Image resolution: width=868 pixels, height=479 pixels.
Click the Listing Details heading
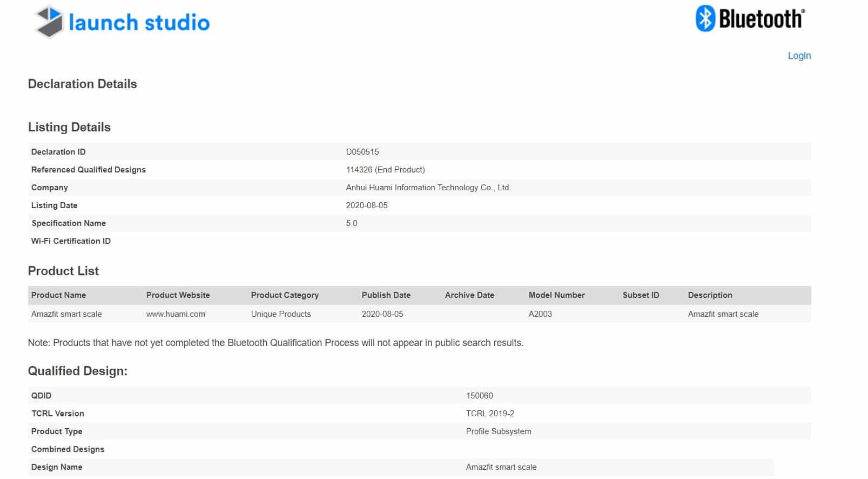tap(69, 127)
